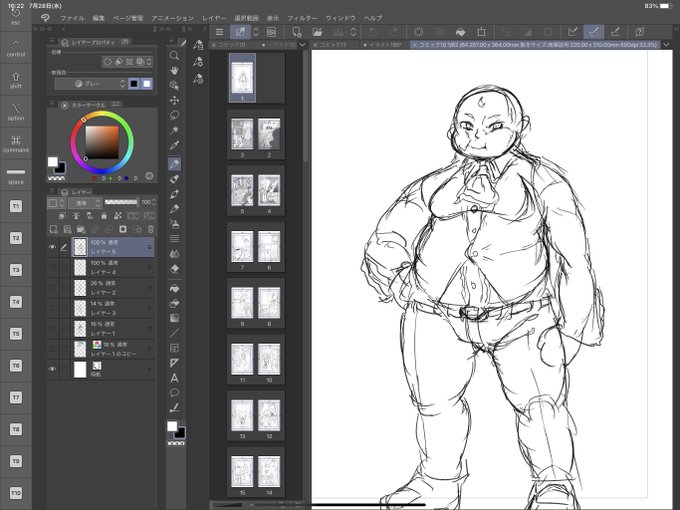The image size is (680, 510).
Task: Select the Ruler triangle tool
Action: 174,363
